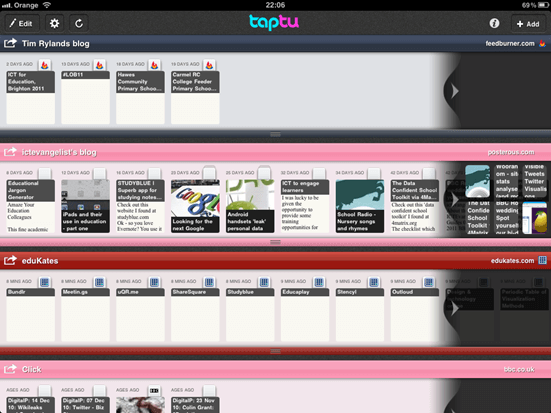Open the ShareSquare card
The height and width of the screenshot is (413, 551).
(195, 315)
